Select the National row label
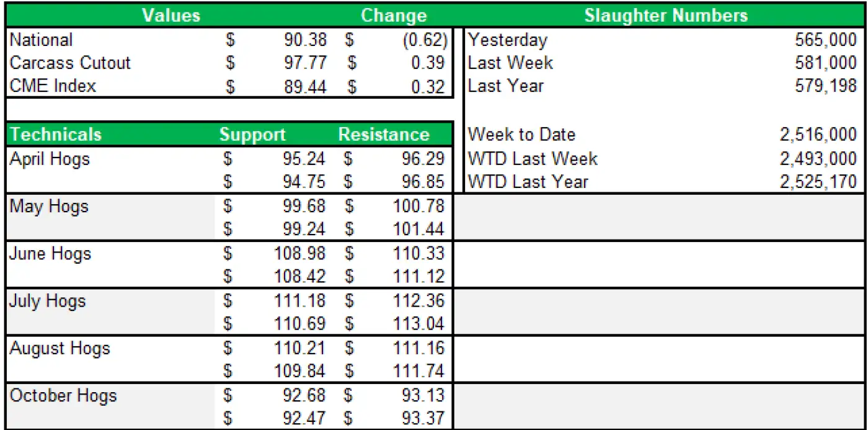The image size is (868, 430). coord(42,40)
